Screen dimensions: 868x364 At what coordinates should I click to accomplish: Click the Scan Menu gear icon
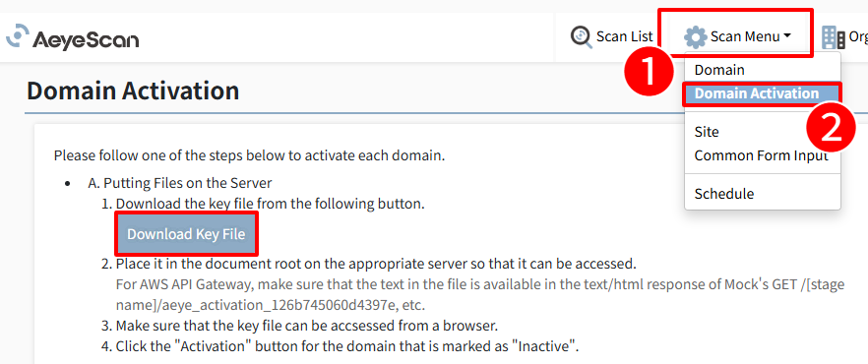point(695,37)
